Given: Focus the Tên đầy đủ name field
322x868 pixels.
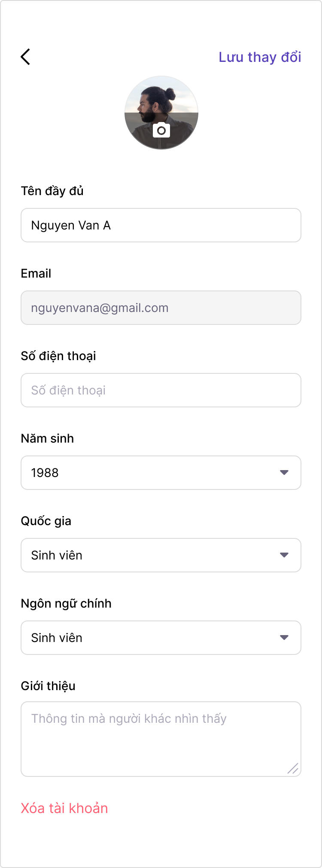Looking at the screenshot, I should tap(161, 225).
